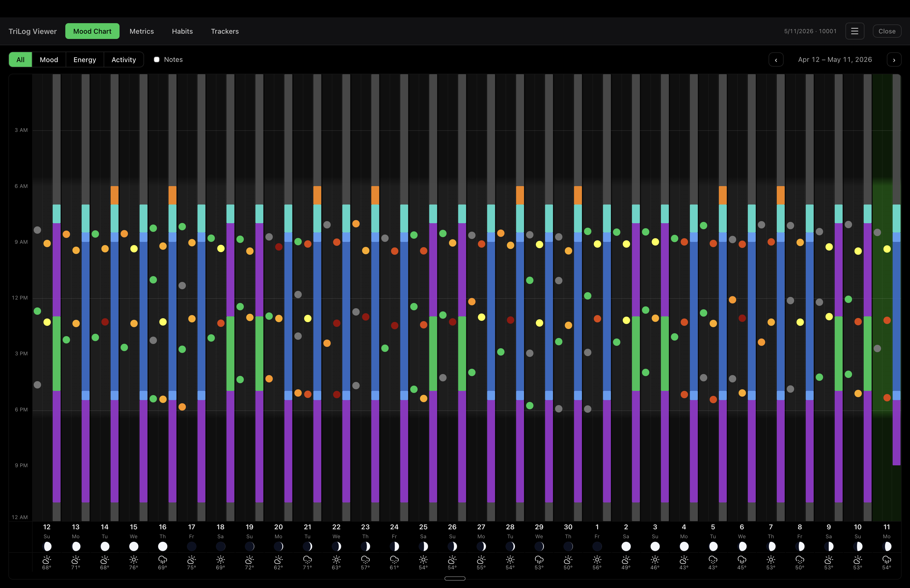
Task: Expand the bottom drawer handle
Action: (455, 579)
